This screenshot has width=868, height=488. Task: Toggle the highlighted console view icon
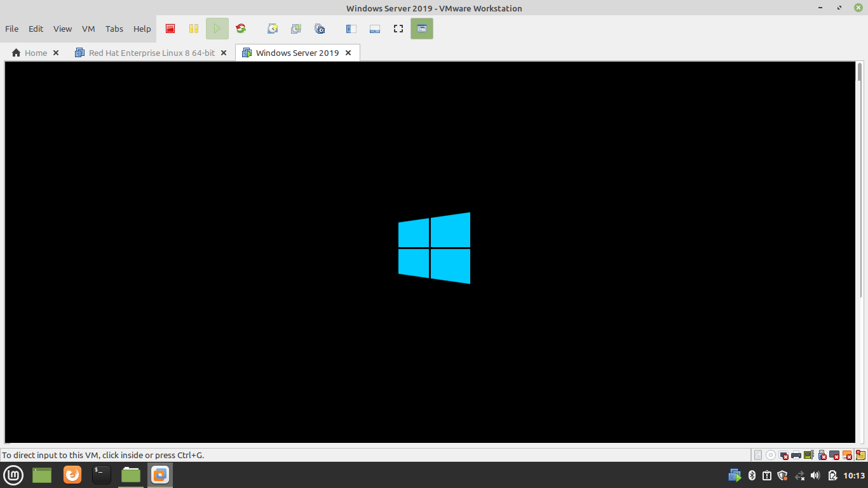coord(422,29)
